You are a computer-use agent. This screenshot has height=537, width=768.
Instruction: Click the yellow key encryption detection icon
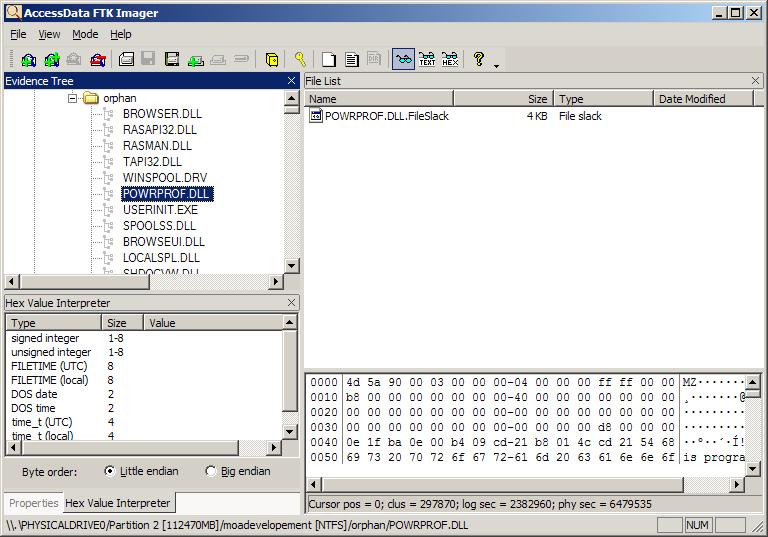point(300,59)
